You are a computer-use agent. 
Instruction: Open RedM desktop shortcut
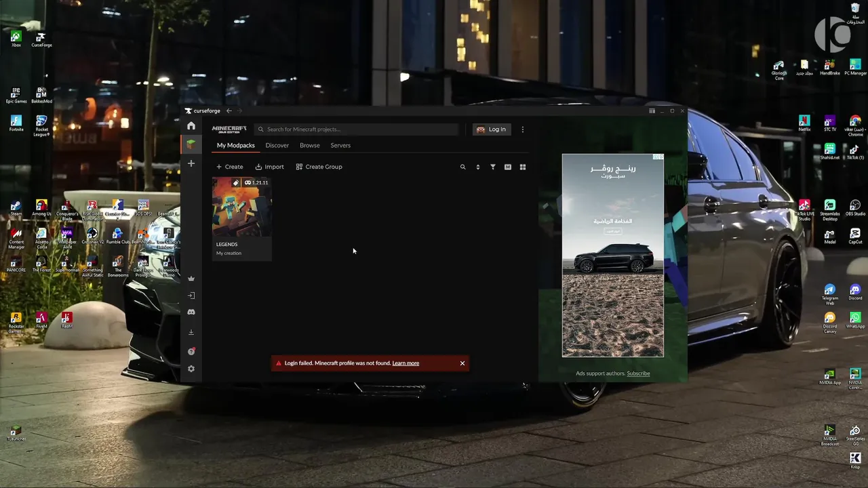[66, 320]
